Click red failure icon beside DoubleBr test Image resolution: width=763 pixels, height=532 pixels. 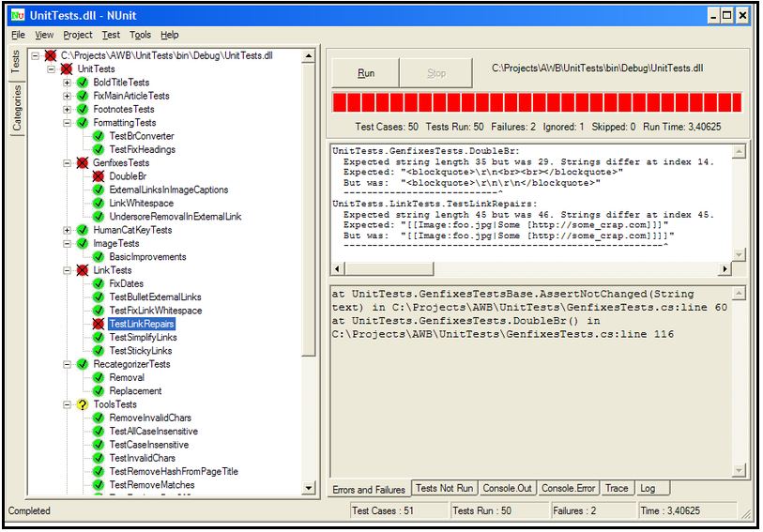tap(99, 176)
